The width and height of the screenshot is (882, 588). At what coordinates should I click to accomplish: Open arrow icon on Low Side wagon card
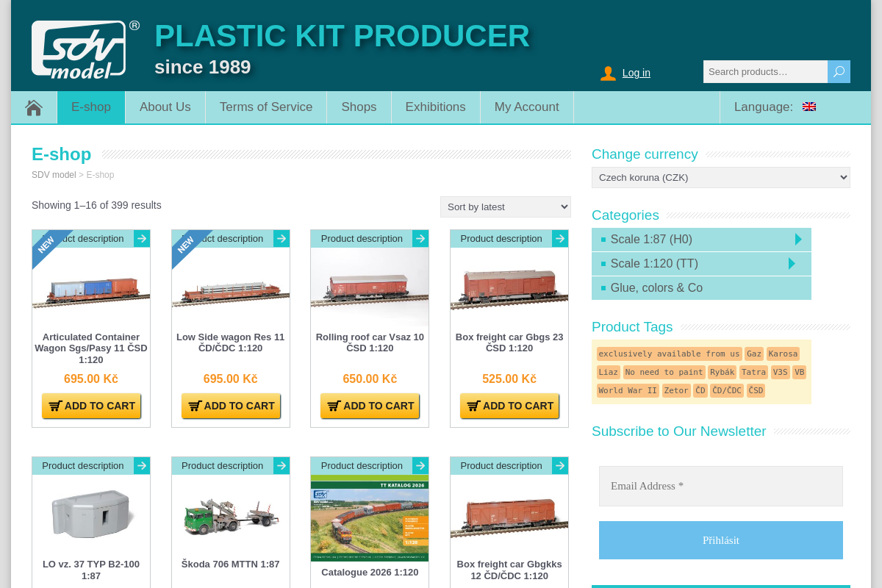point(282,238)
